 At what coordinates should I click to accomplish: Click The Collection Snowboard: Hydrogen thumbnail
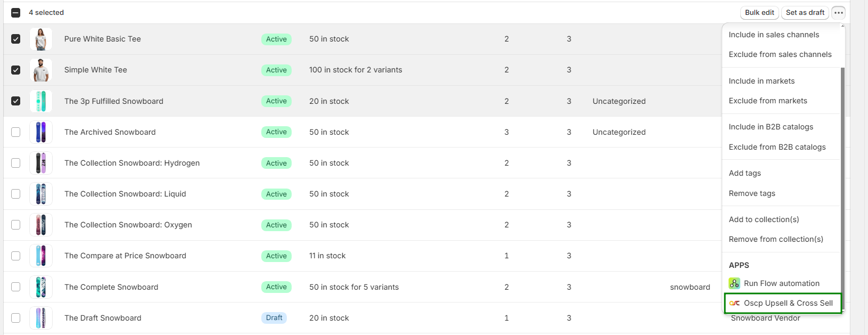coord(41,163)
